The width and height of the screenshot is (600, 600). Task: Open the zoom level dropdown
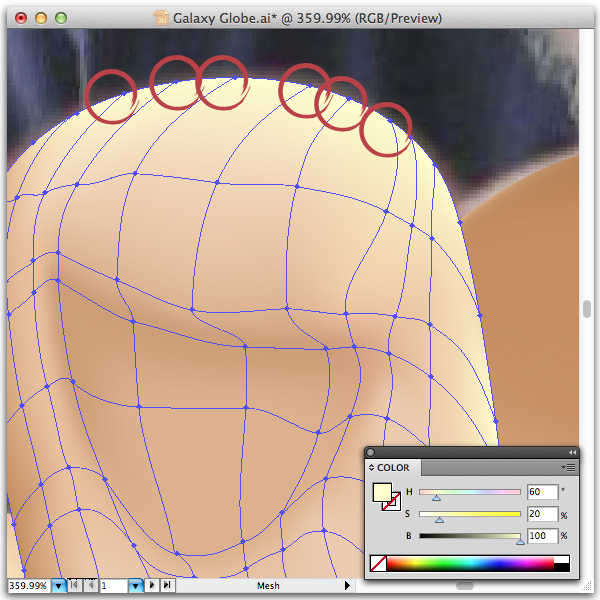(x=59, y=585)
